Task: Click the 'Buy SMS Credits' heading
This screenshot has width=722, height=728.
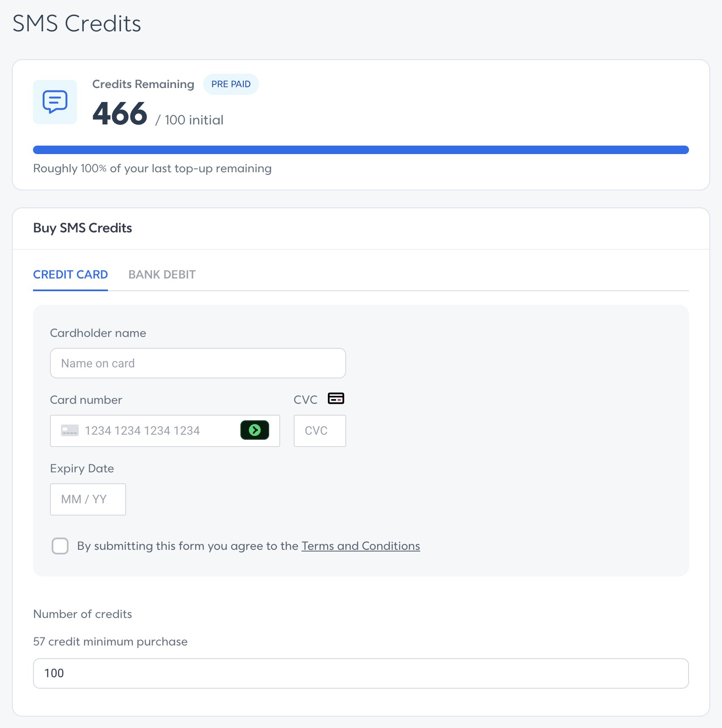Action: [83, 228]
